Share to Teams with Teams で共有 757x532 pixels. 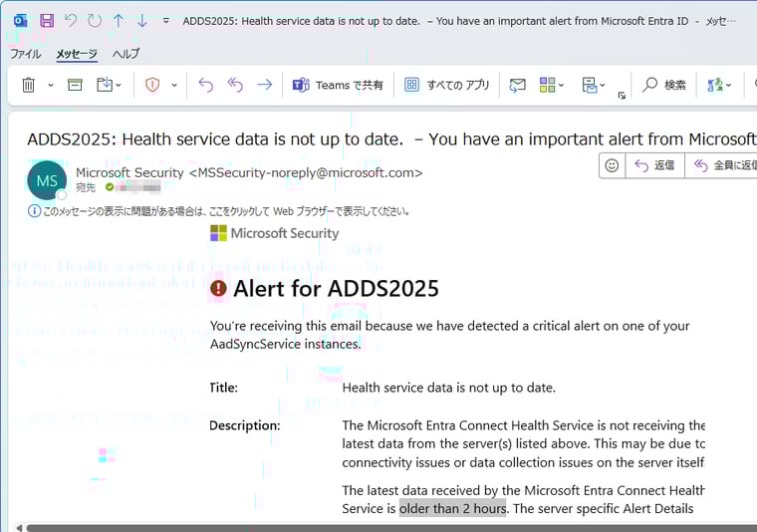tap(338, 85)
